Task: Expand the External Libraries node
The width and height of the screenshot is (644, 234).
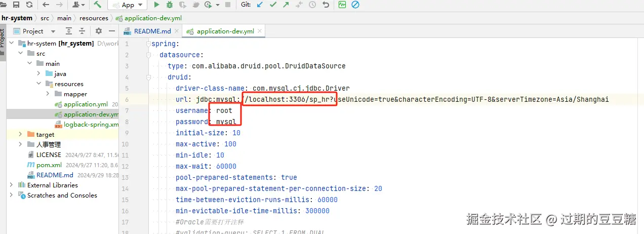Action: tap(12, 185)
